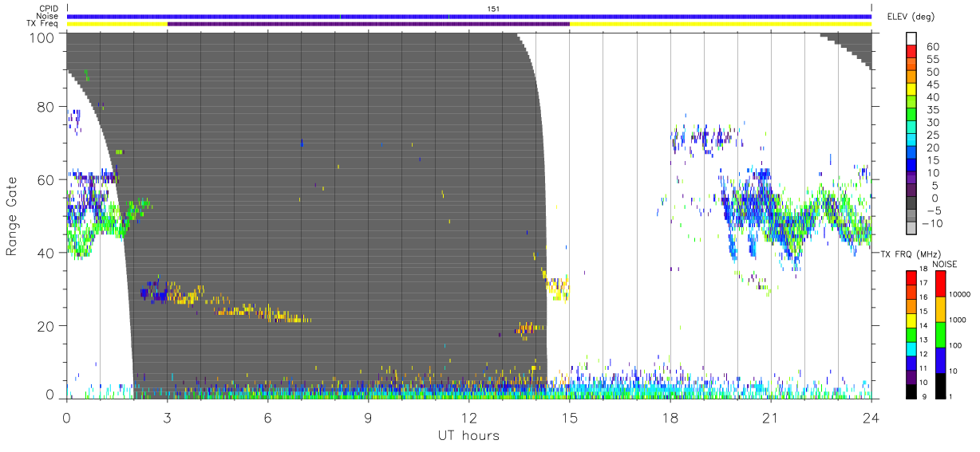Click the CPID value 151

tap(492, 9)
